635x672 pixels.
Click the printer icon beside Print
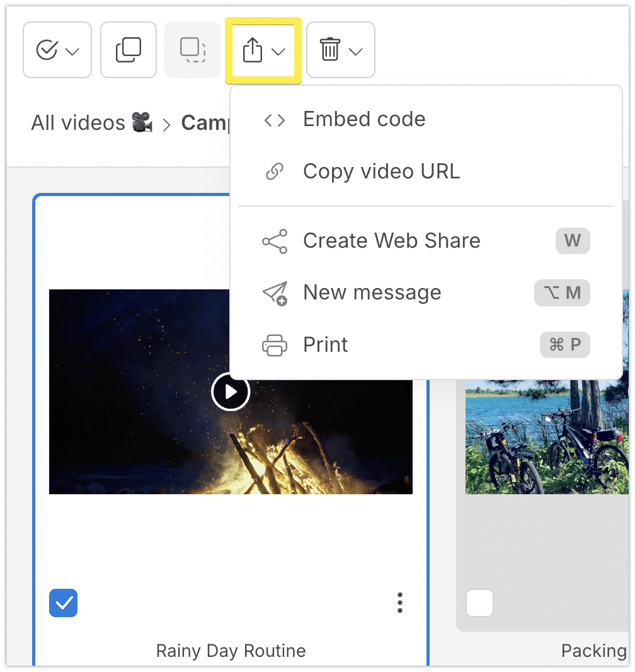point(275,345)
